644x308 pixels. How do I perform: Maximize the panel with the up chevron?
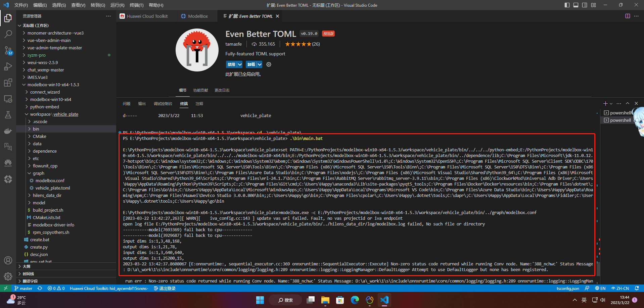628,103
